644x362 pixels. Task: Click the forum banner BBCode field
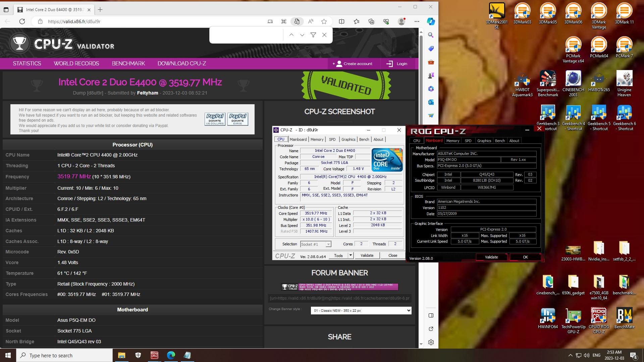[x=339, y=298]
